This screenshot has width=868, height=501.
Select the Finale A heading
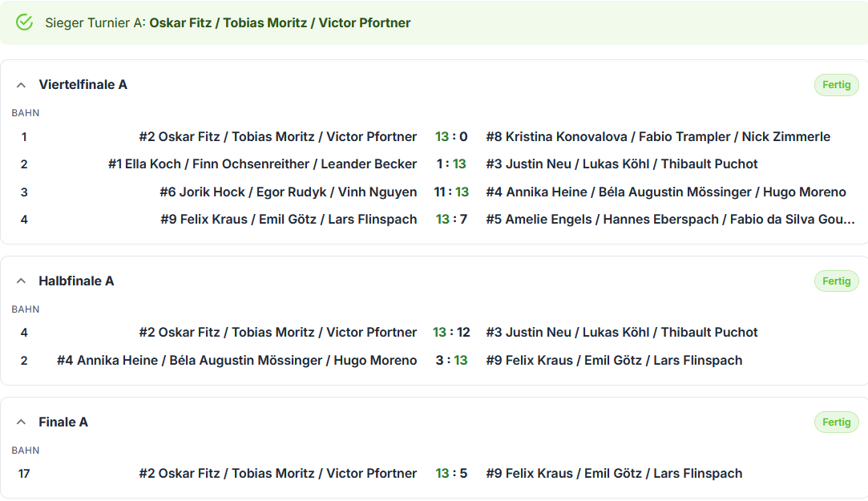[x=63, y=422]
